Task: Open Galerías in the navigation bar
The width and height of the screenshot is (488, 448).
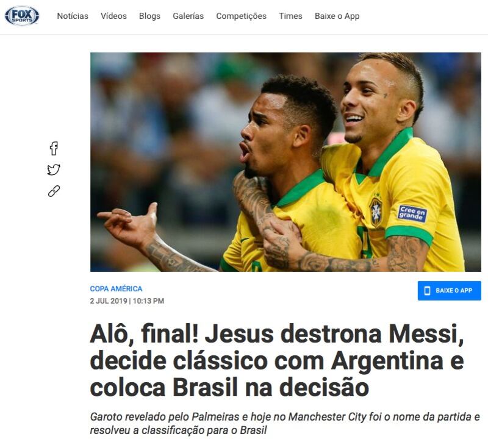Action: pyautogui.click(x=188, y=16)
